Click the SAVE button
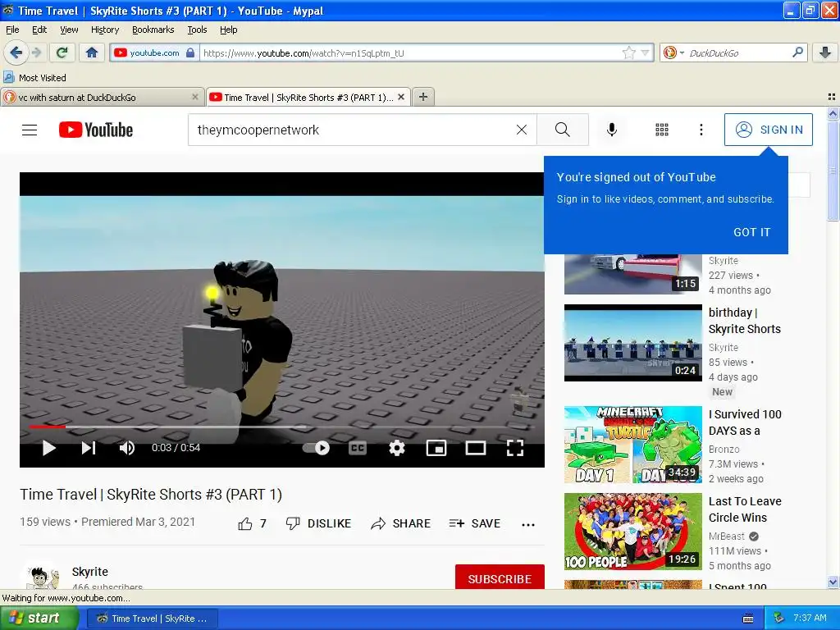 point(475,523)
